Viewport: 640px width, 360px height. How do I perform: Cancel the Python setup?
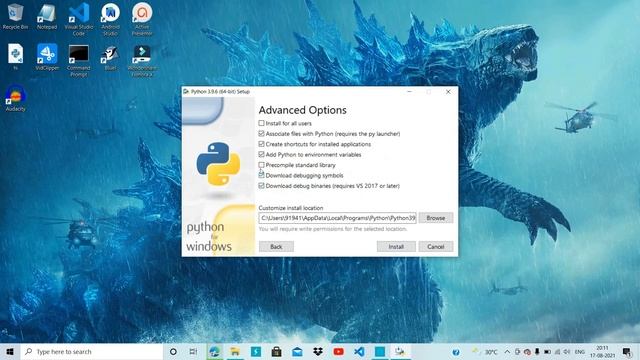tap(436, 247)
